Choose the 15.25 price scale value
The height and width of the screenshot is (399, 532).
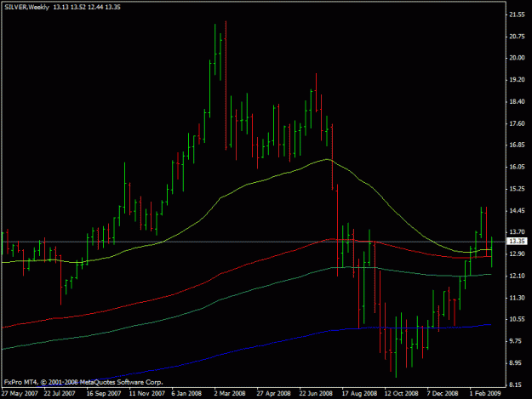click(x=517, y=189)
